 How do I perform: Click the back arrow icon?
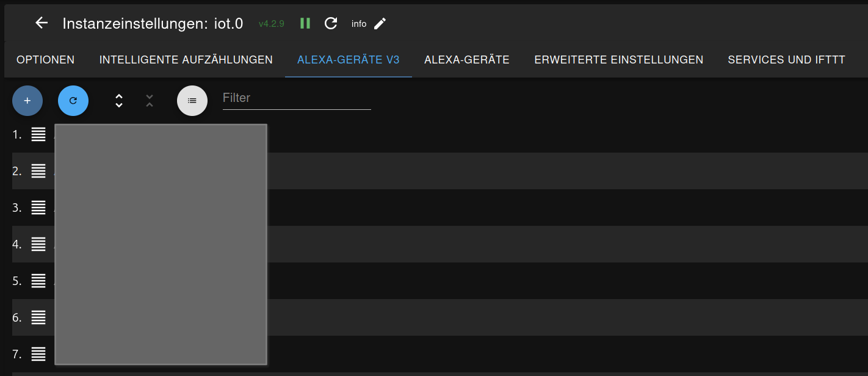pos(42,23)
